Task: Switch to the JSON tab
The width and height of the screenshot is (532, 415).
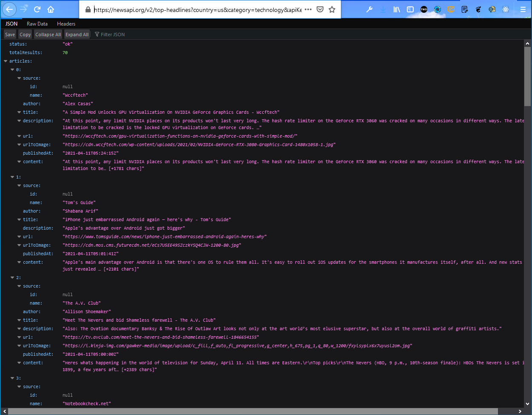Action: (x=11, y=24)
